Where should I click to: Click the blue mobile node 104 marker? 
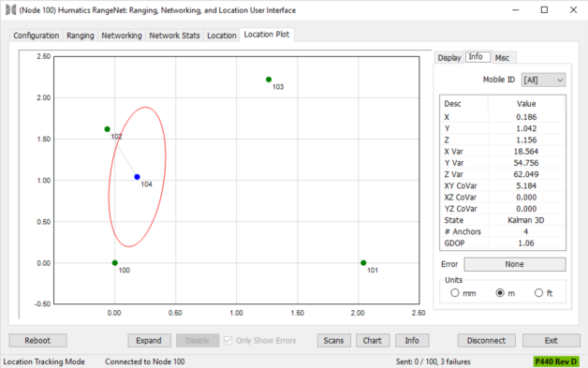138,177
